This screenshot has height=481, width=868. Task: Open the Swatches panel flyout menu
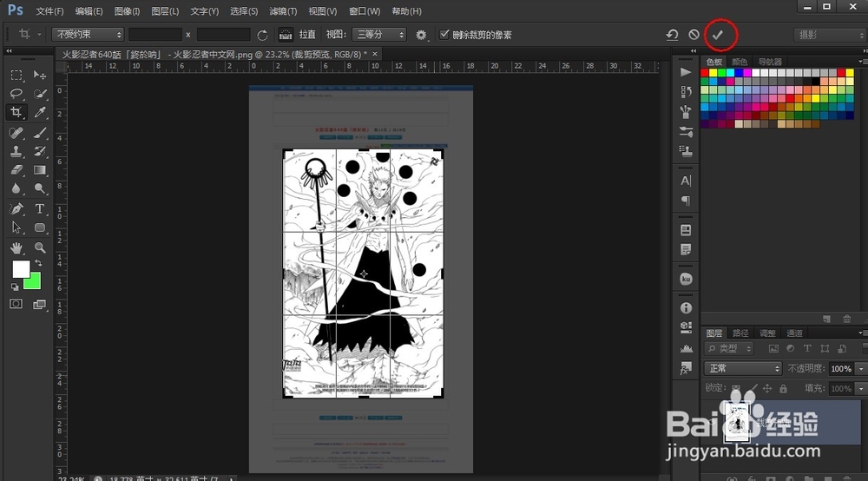tap(861, 62)
